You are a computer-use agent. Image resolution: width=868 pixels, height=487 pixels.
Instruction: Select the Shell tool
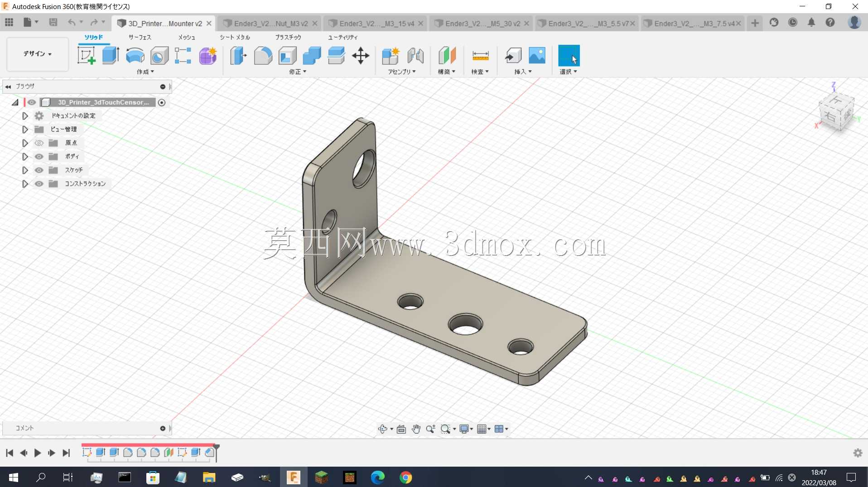click(x=287, y=56)
